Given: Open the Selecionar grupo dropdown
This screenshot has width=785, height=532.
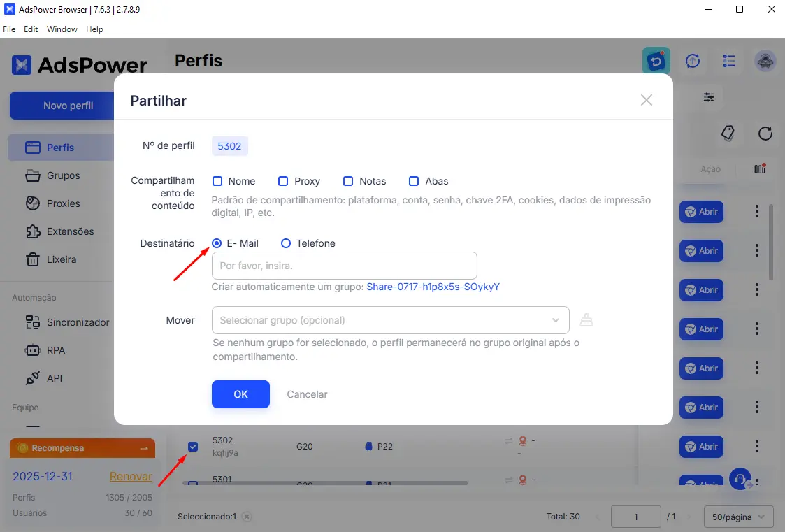Looking at the screenshot, I should coord(391,320).
